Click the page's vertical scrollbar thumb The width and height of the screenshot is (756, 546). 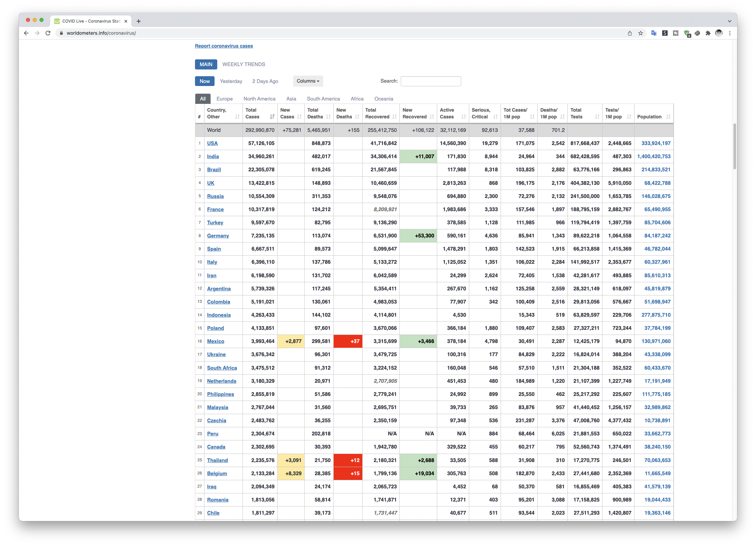[x=734, y=147]
